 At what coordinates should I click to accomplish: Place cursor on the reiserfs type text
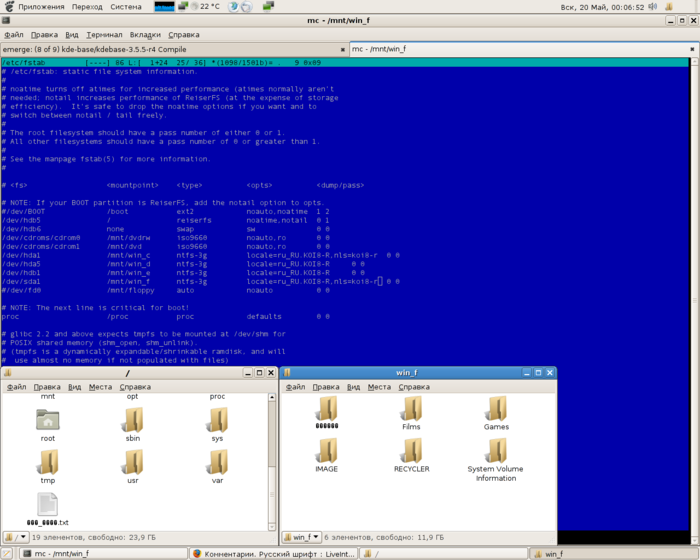194,220
